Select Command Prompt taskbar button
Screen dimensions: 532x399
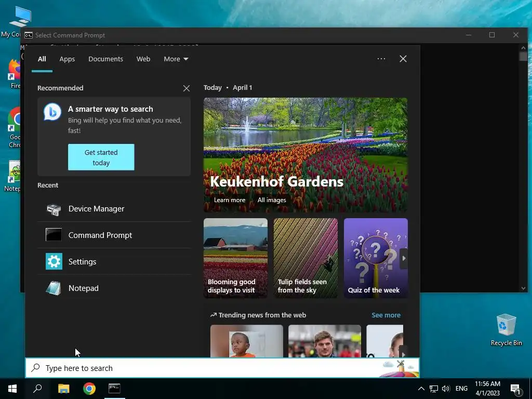[114, 389]
